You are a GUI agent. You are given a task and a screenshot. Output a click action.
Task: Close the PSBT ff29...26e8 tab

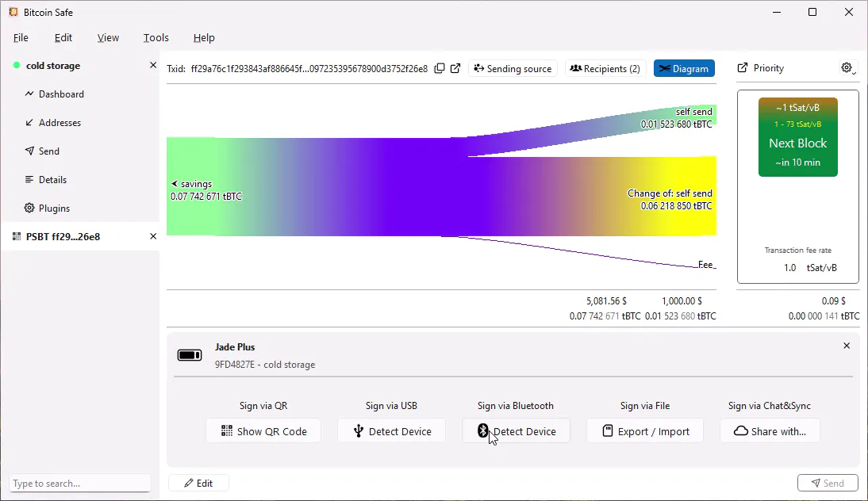click(x=153, y=237)
